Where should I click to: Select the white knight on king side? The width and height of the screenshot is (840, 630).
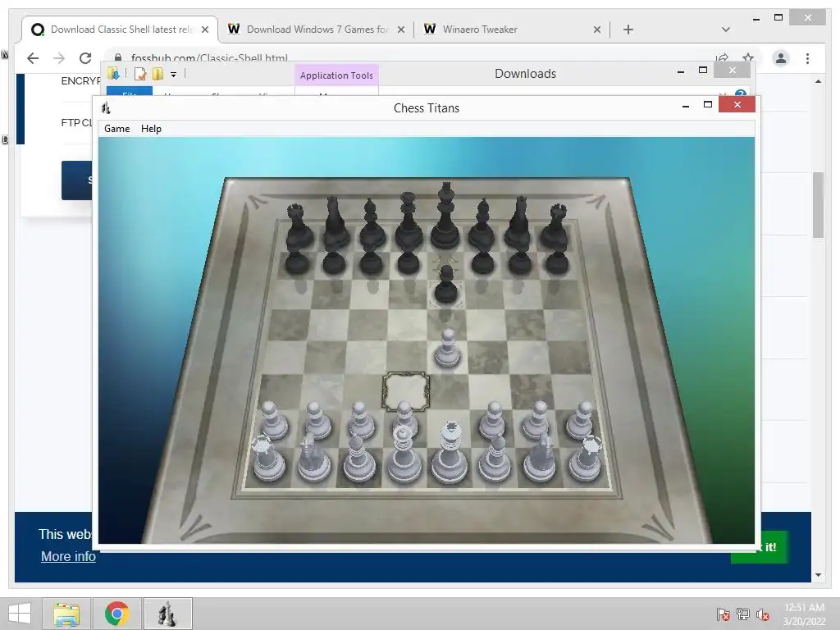(x=540, y=457)
